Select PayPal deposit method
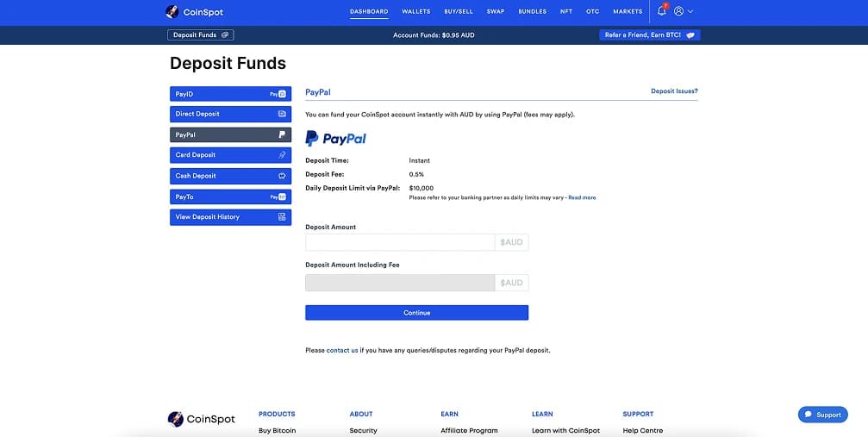868x437 pixels. [x=230, y=134]
